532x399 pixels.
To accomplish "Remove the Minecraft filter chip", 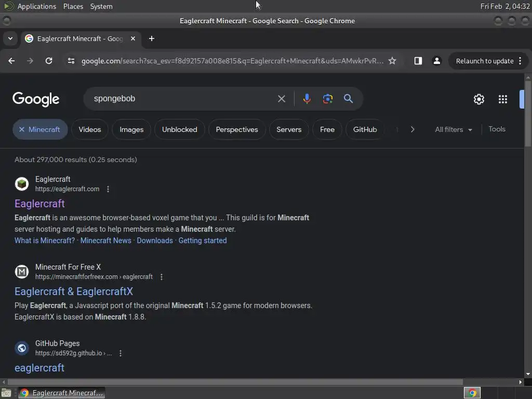I will [x=22, y=129].
